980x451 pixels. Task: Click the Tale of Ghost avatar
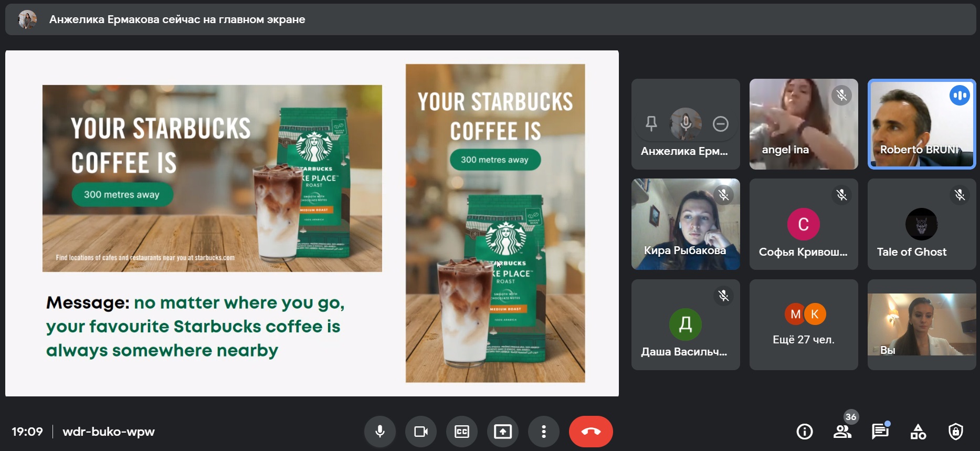click(922, 224)
